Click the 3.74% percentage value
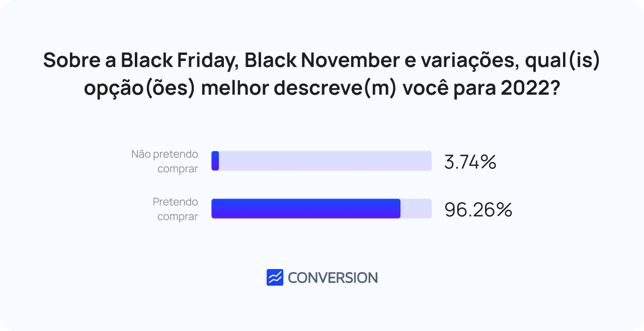 [x=470, y=162]
